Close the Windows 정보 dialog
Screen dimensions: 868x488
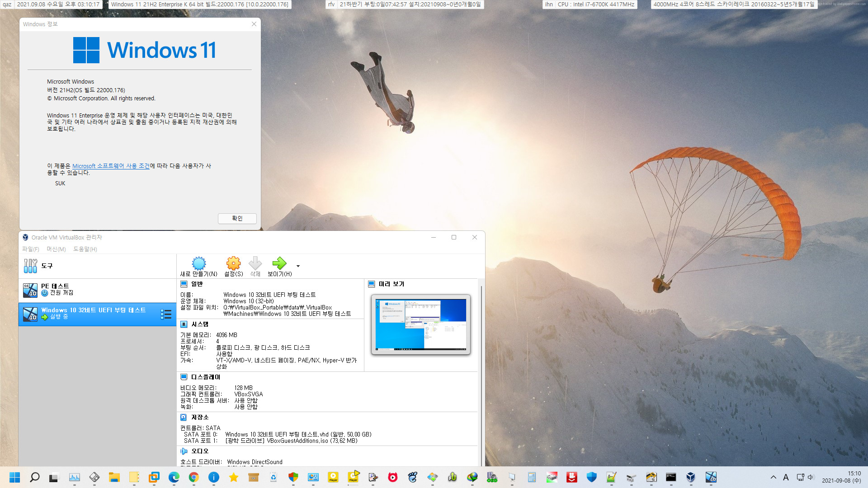click(x=254, y=24)
